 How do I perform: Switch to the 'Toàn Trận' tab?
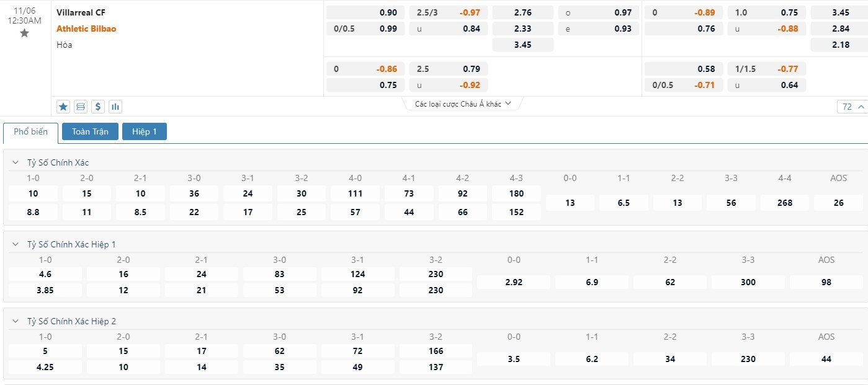click(x=90, y=131)
